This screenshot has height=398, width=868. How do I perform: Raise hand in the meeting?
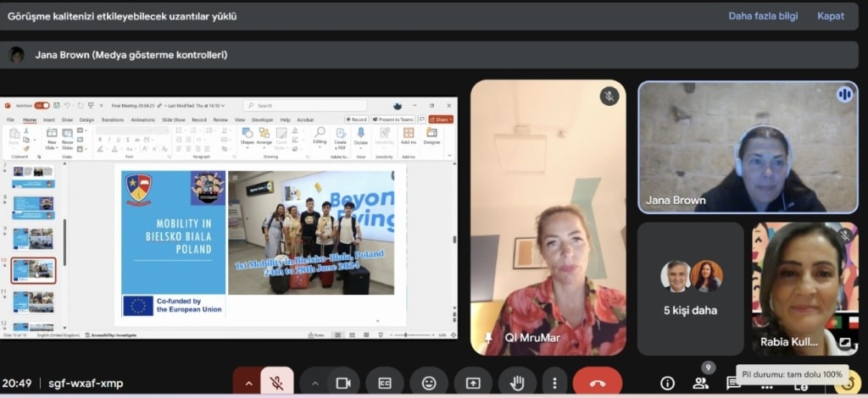516,383
